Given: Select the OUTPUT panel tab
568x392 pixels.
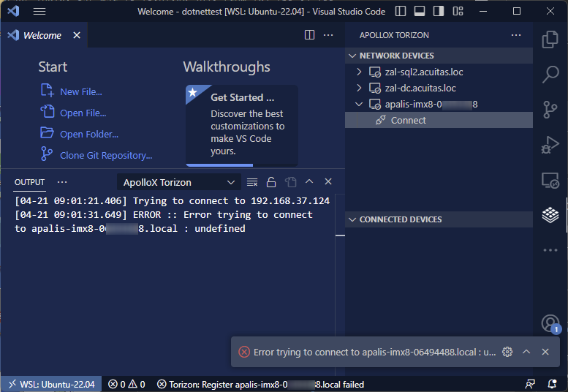Looking at the screenshot, I should [x=29, y=182].
